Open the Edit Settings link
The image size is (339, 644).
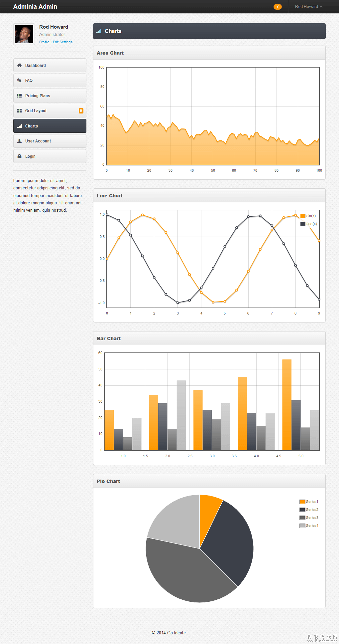point(62,42)
